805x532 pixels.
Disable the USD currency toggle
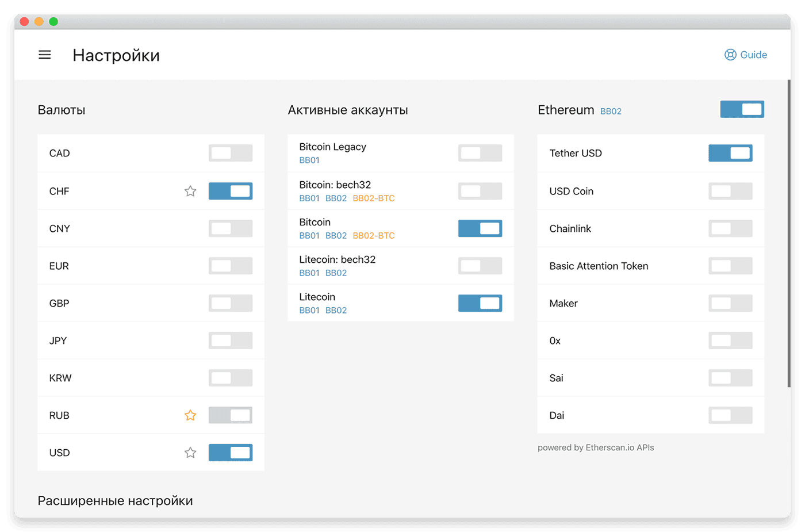[x=231, y=453]
